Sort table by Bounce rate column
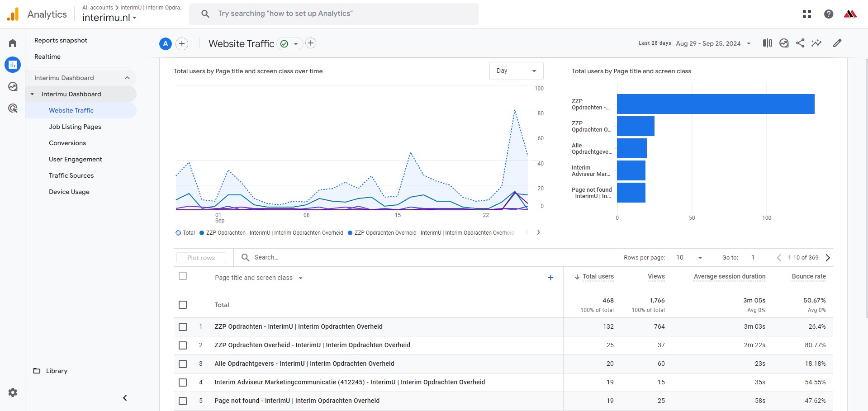 (808, 276)
